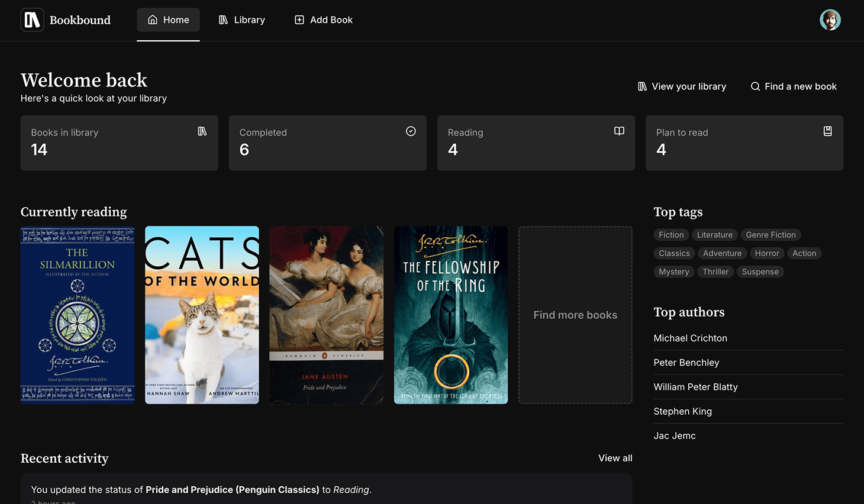Go to the Home tab

pos(168,20)
